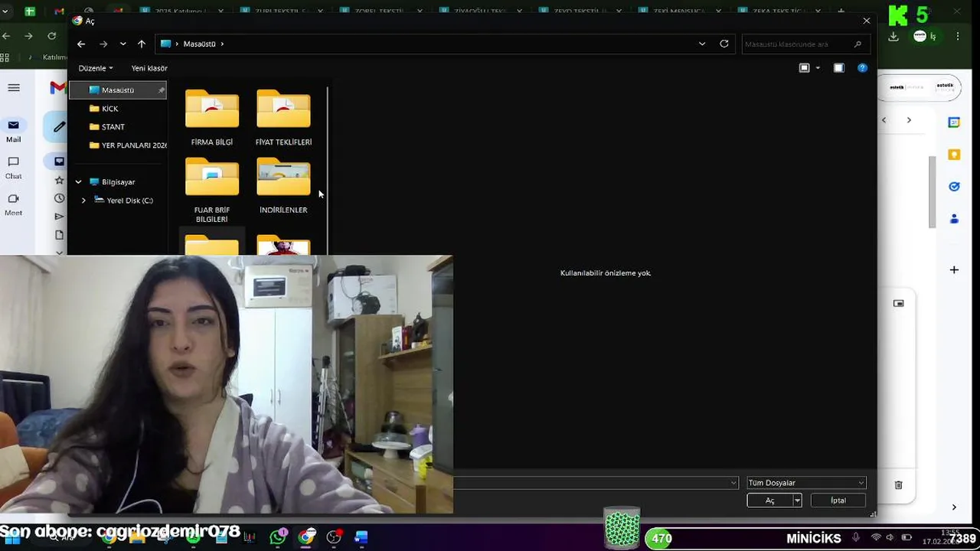Open Google Keep in Gmail side panel

[954, 155]
